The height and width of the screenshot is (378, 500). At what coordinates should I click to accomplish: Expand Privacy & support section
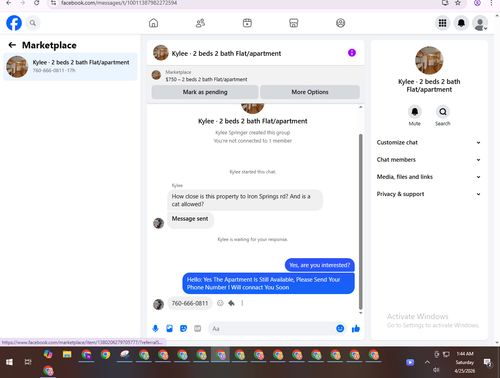pyautogui.click(x=429, y=194)
